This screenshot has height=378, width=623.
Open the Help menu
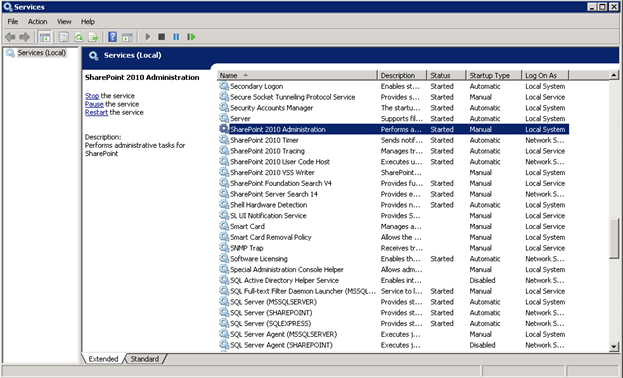[88, 21]
